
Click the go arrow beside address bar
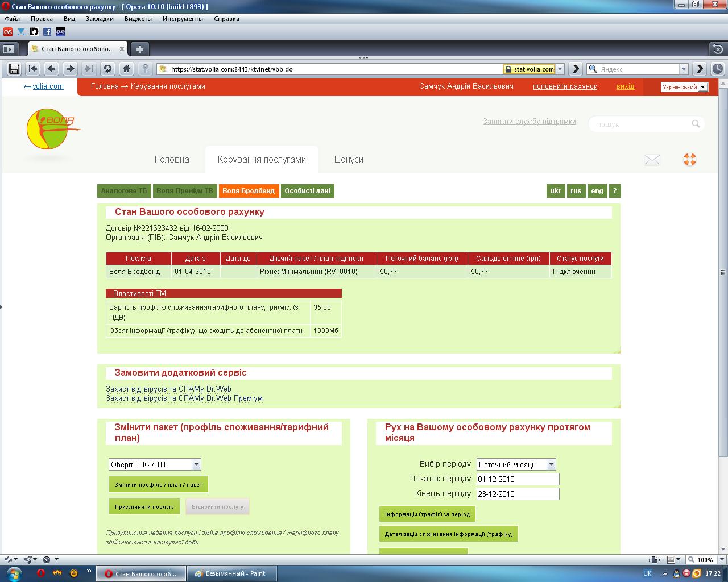[576, 69]
